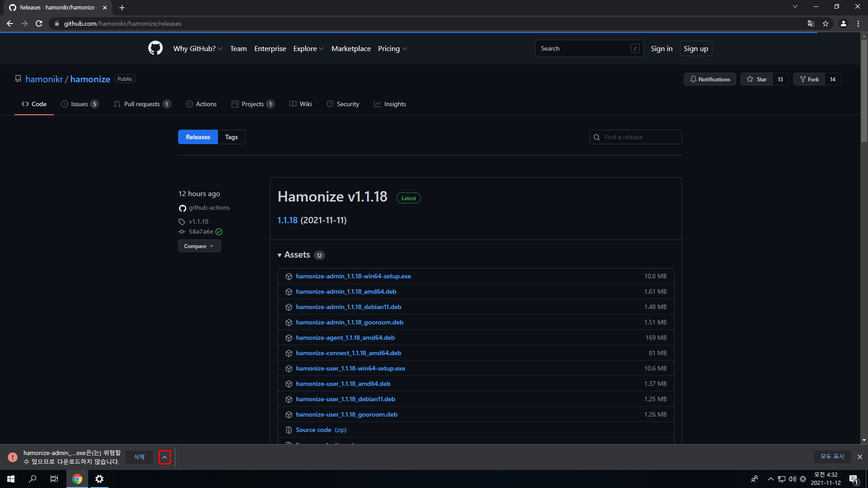Open a new browser tab
868x488 pixels.
122,8
